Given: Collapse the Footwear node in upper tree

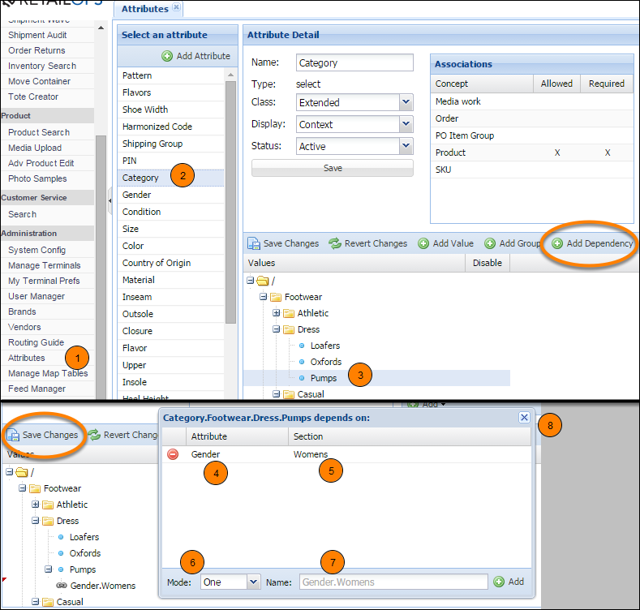Looking at the screenshot, I should [x=263, y=297].
